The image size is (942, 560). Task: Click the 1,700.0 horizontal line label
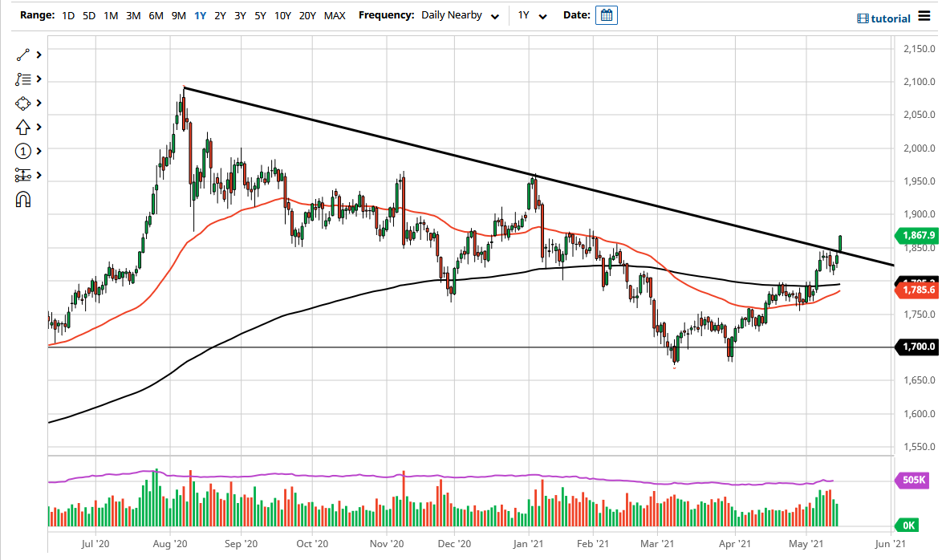pos(917,347)
